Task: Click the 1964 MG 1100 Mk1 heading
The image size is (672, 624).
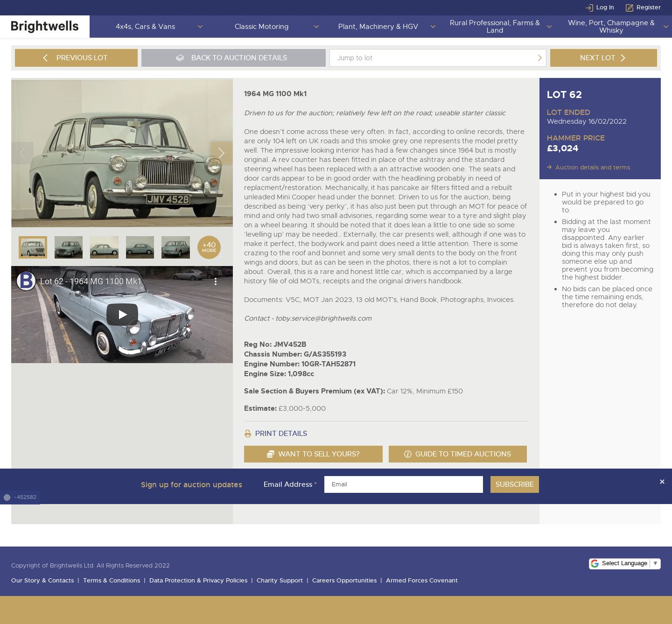Action: (x=275, y=94)
